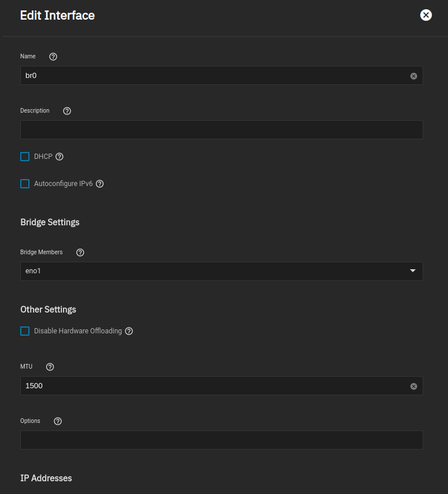Clear the MTU value 1500
448x494 pixels.
click(x=414, y=387)
